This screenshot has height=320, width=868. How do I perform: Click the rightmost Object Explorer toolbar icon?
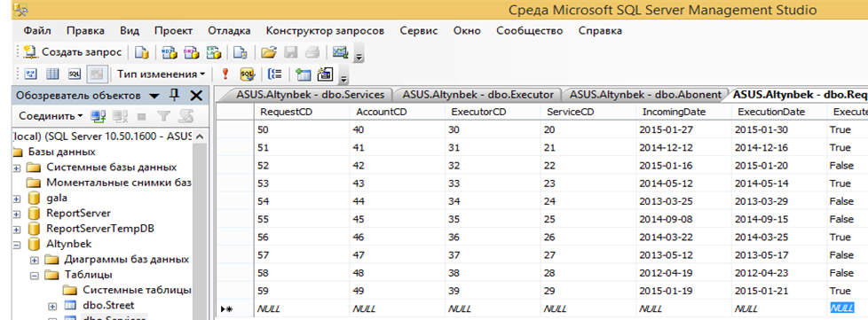pyautogui.click(x=185, y=116)
